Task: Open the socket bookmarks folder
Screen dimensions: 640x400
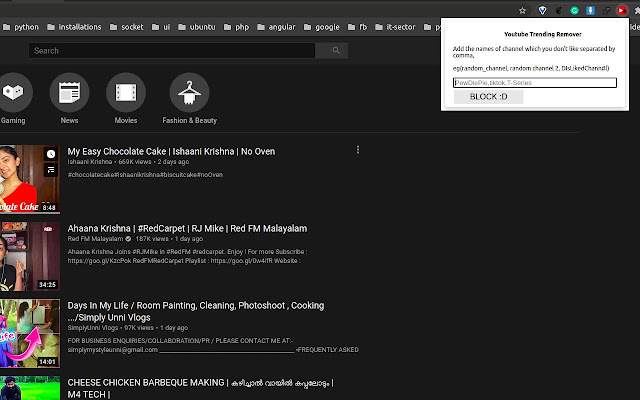Action: pos(127,27)
